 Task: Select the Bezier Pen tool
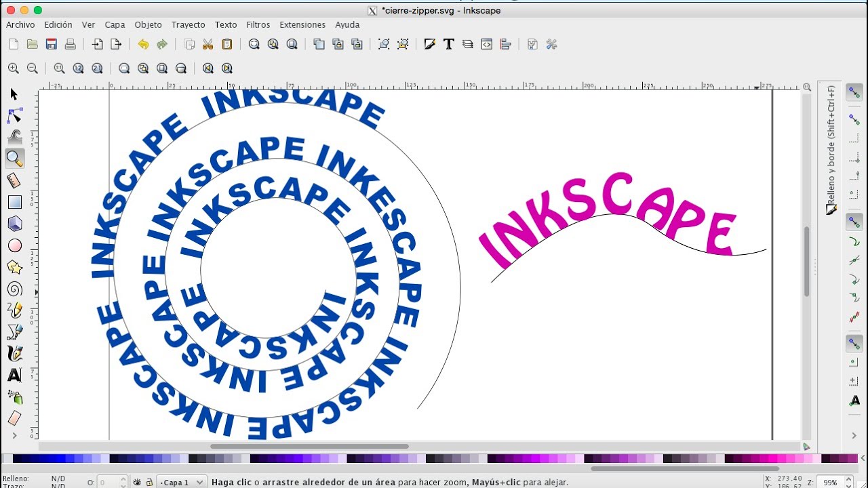(x=14, y=332)
